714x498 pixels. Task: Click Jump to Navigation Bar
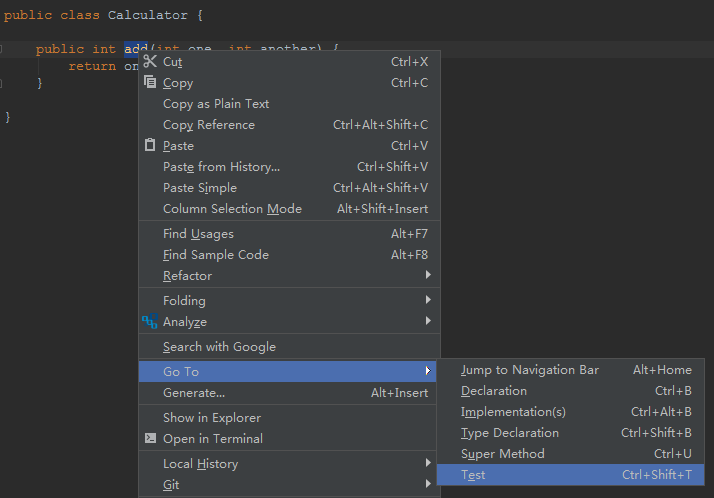click(x=571, y=370)
